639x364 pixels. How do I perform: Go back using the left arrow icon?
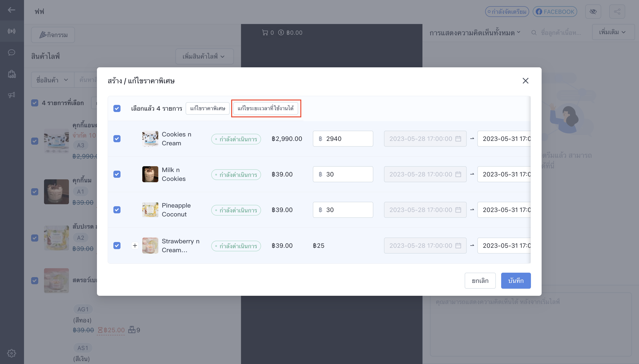pos(12,10)
